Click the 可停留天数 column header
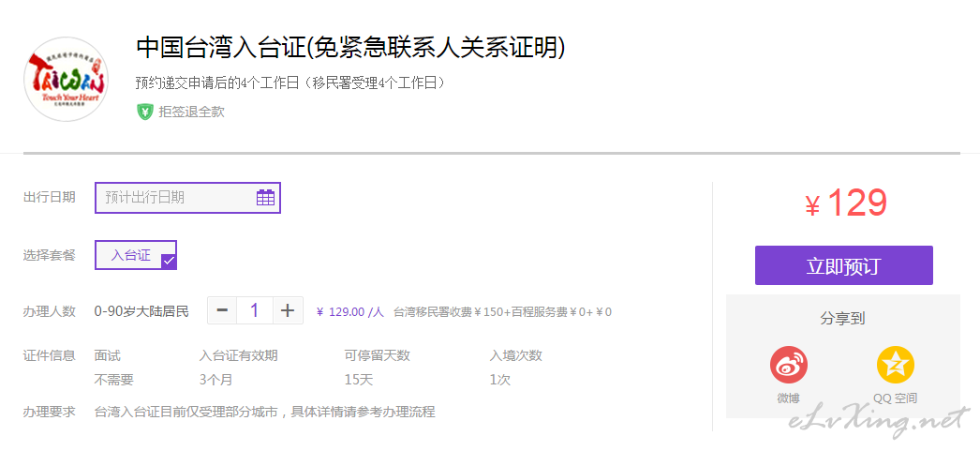The width and height of the screenshot is (980, 451). (377, 355)
